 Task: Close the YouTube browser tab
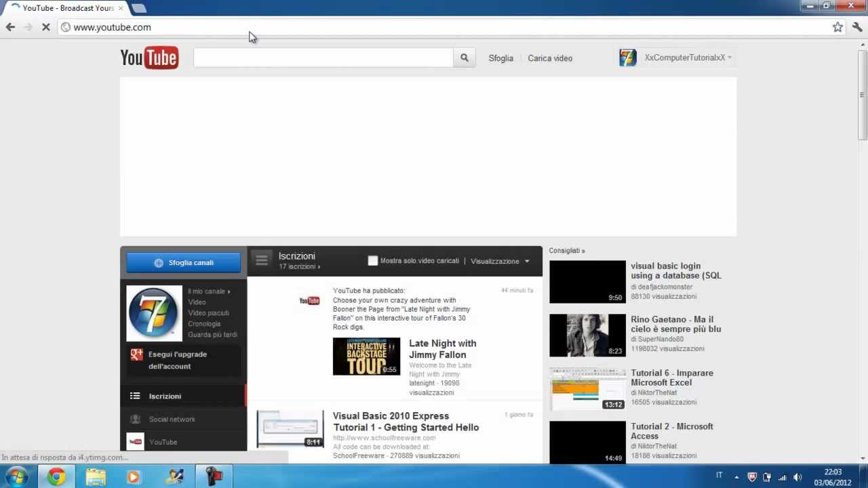pos(121,8)
